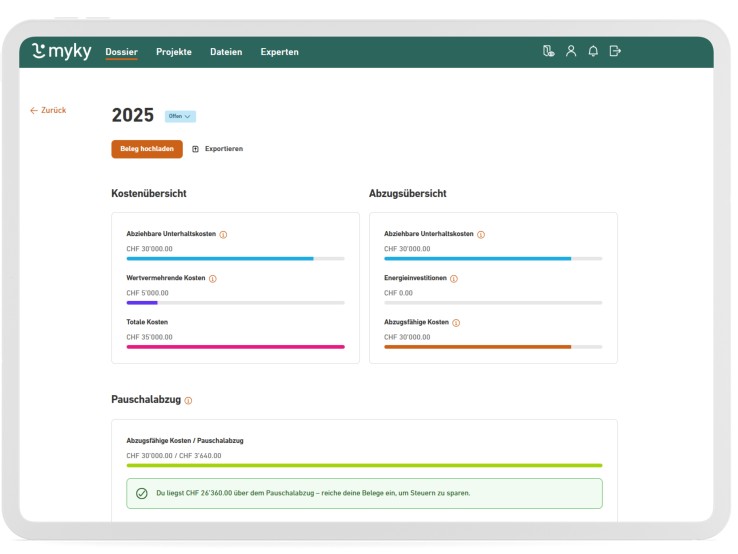This screenshot has width=738, height=554.
Task: Show info for Wertvermehrende Kosten
Action: coord(213,279)
